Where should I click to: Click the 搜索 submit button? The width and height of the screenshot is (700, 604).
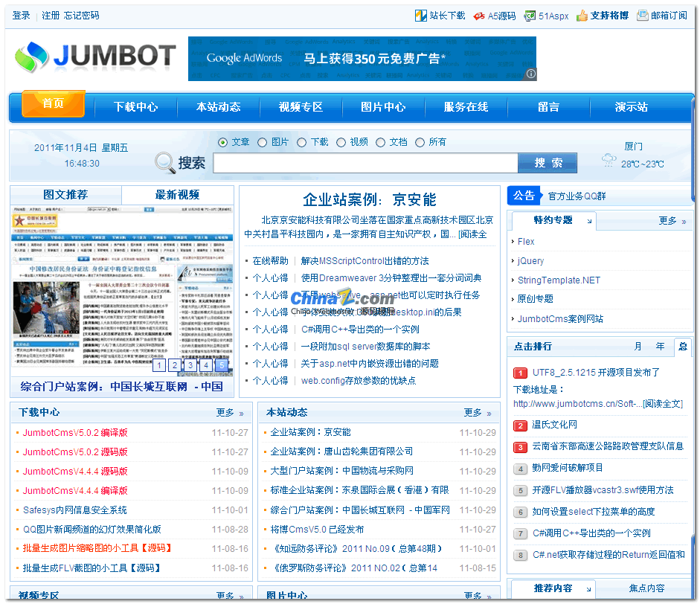548,163
